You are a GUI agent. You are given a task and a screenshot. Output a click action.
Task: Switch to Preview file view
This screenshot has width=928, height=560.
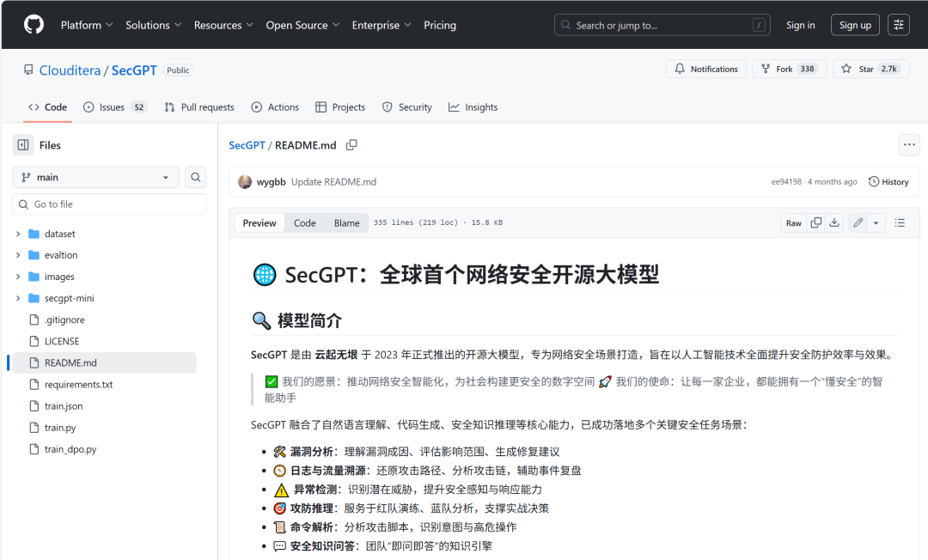click(259, 223)
